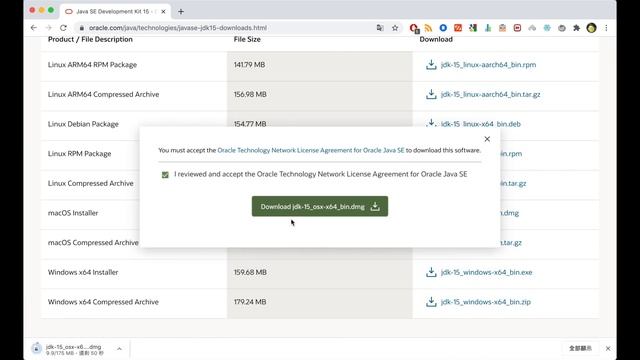640x360 pixels.
Task: Click the Linux RPM Package row label
Action: coord(79,154)
